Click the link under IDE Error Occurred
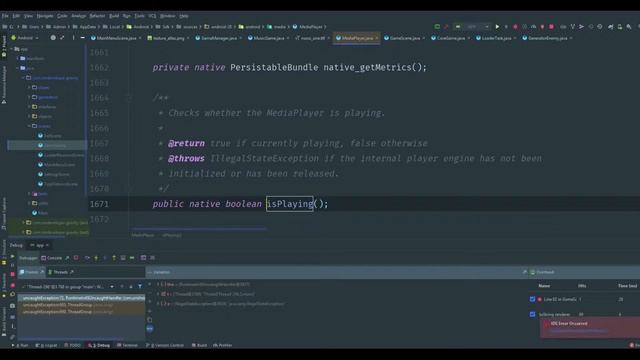Viewport: 640px width, 360px height. [x=579, y=331]
